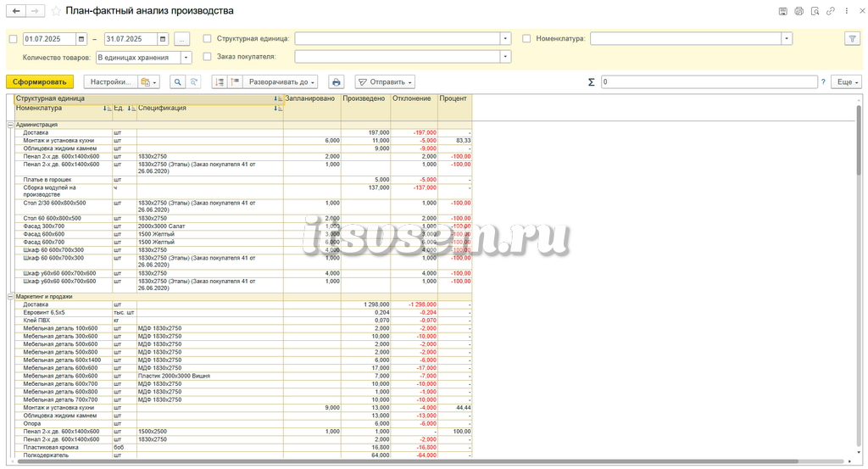The width and height of the screenshot is (868, 469).
Task: Click the start date field 01.07.2025
Action: pos(49,39)
